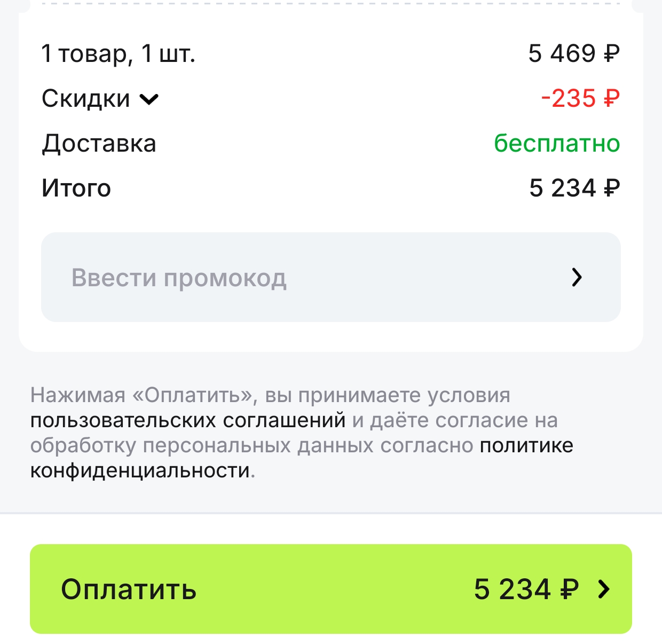662x644 pixels.
Task: Open the пользовательских соглашений link
Action: click(188, 421)
